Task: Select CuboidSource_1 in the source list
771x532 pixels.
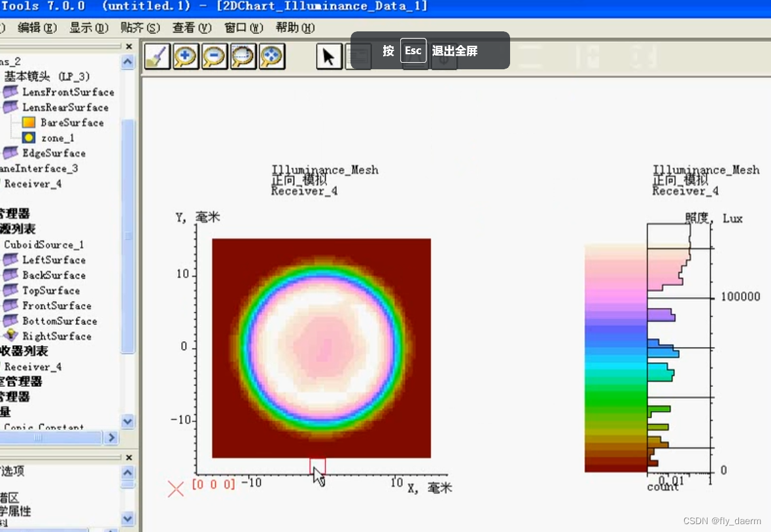Action: (x=43, y=244)
